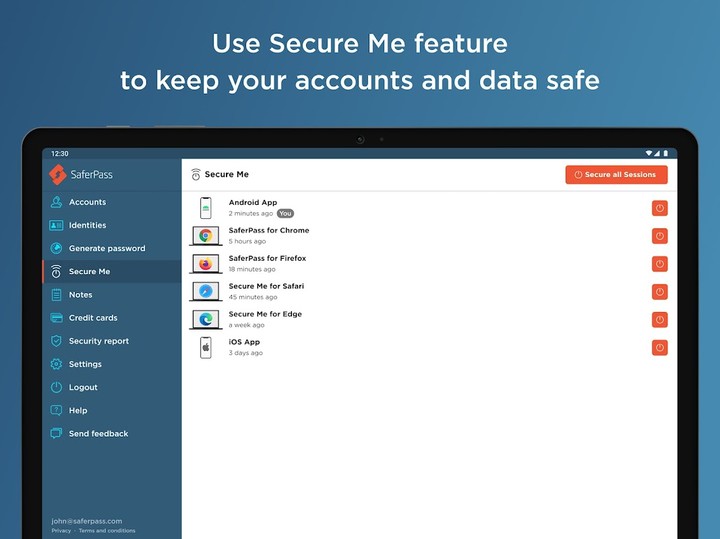This screenshot has height=539, width=720.
Task: Click Android App phone device icon
Action: tap(206, 208)
